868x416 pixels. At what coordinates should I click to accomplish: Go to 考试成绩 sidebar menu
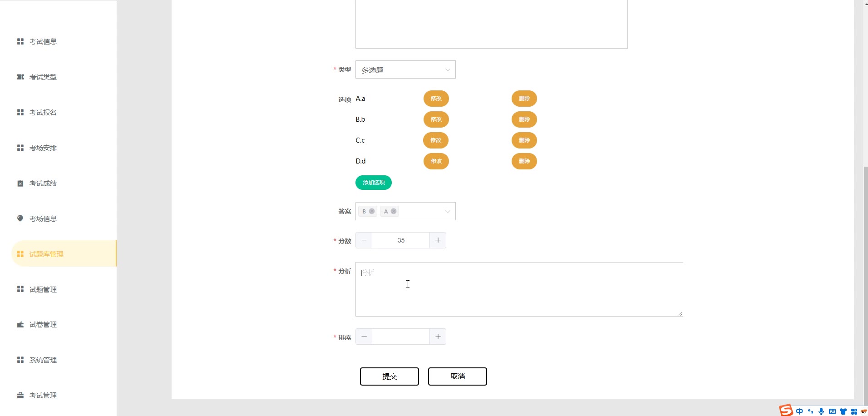tap(43, 183)
